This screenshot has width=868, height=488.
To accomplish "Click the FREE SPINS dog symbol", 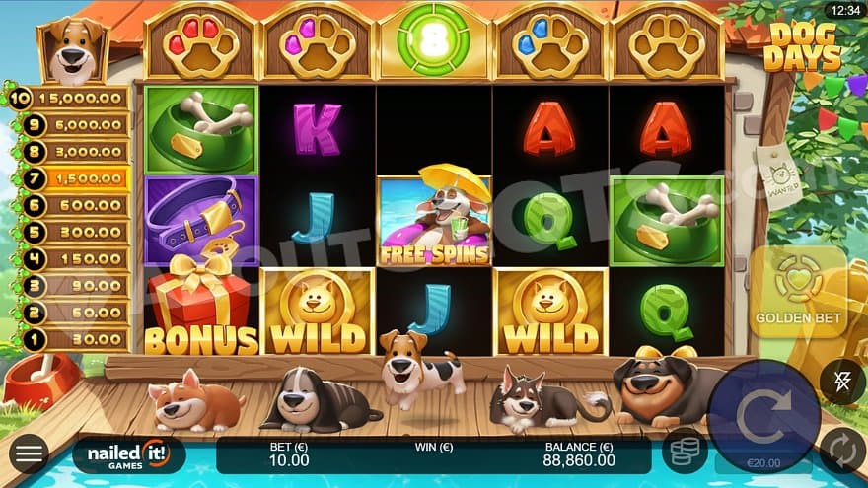I will click(434, 218).
